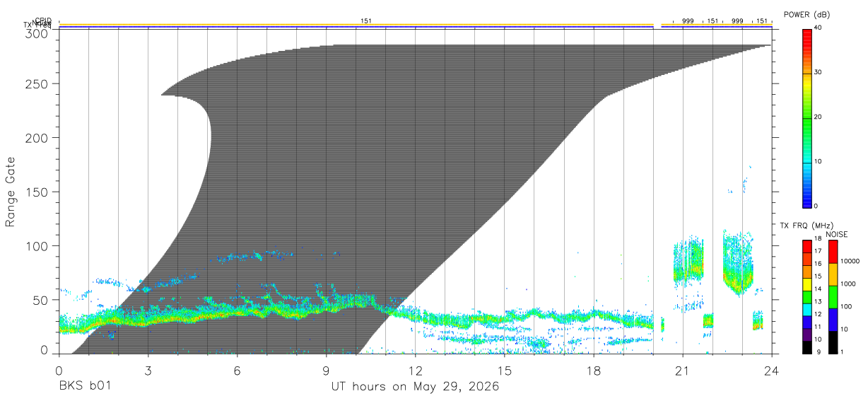The width and height of the screenshot is (868, 401).
Task: Click the '21' hour tick on the UT axis
Action: (x=683, y=371)
